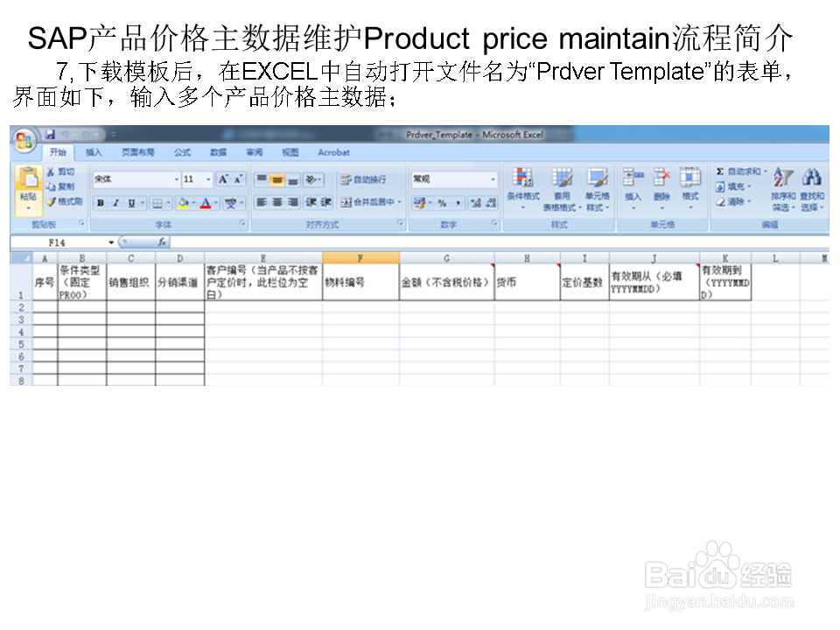
Task: Click 格式刷 format painter
Action: 64,201
